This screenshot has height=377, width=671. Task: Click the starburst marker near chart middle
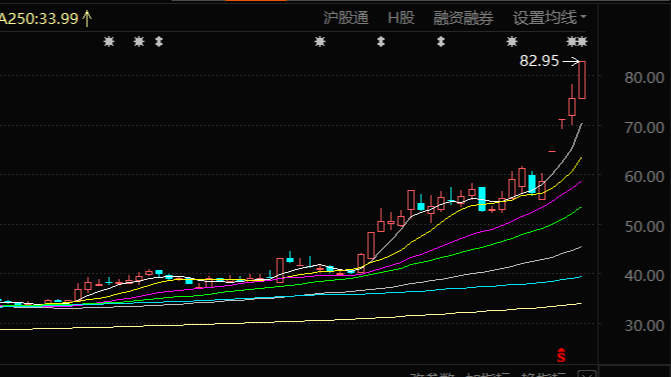(320, 42)
